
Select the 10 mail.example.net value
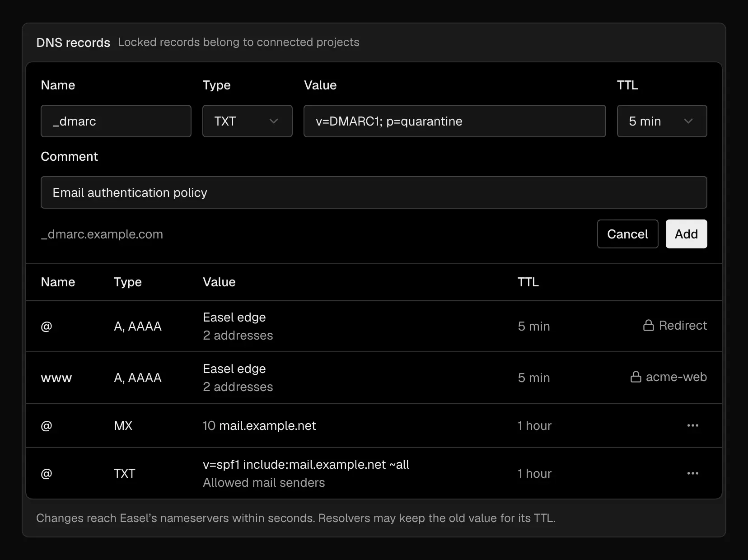tap(259, 425)
